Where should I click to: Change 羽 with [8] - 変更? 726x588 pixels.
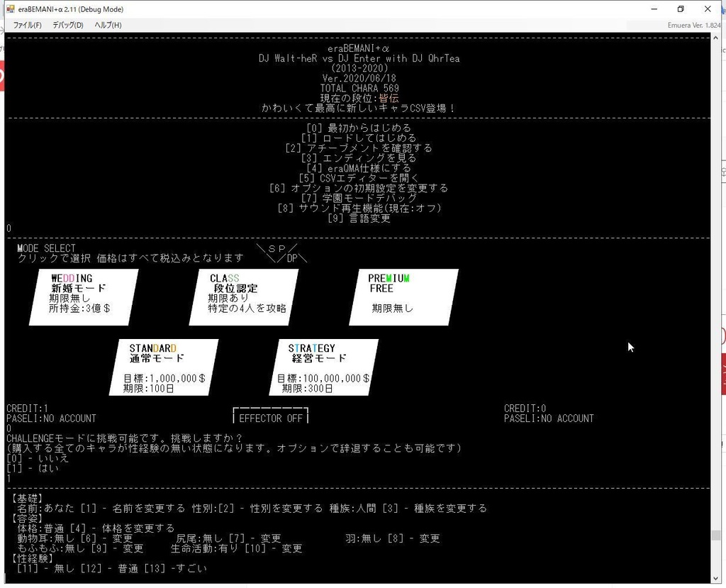coord(413,539)
